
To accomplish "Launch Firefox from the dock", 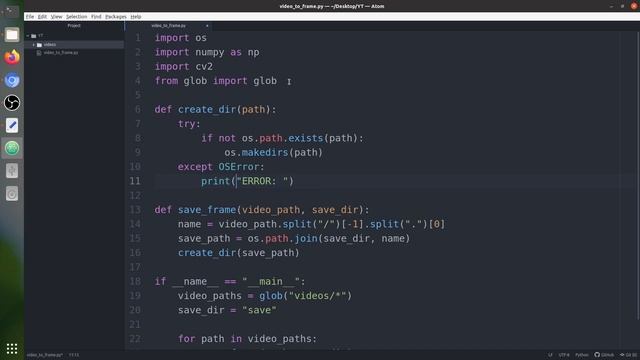I will click(12, 57).
